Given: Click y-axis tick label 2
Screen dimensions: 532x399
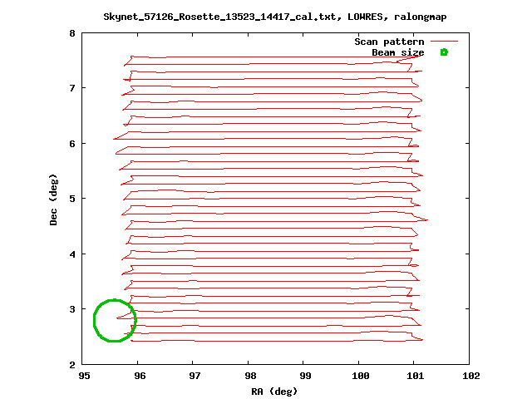Looking at the screenshot, I should (x=72, y=365).
